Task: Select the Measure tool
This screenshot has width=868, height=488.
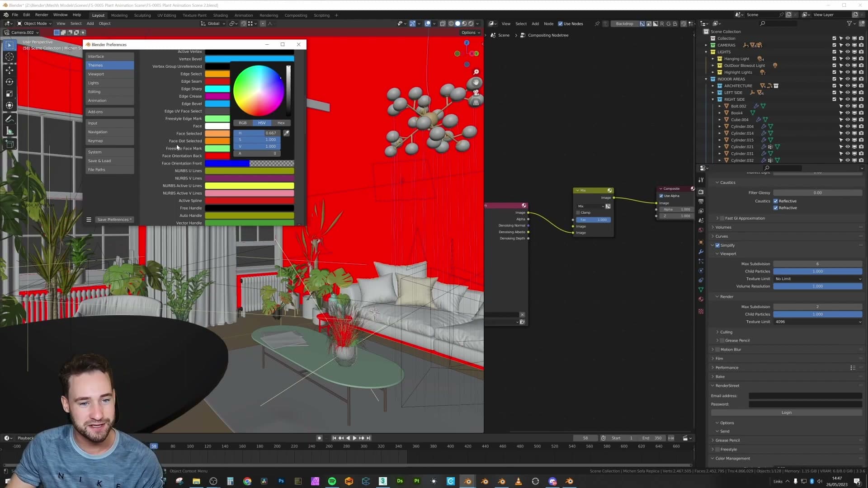Action: coord(9,131)
